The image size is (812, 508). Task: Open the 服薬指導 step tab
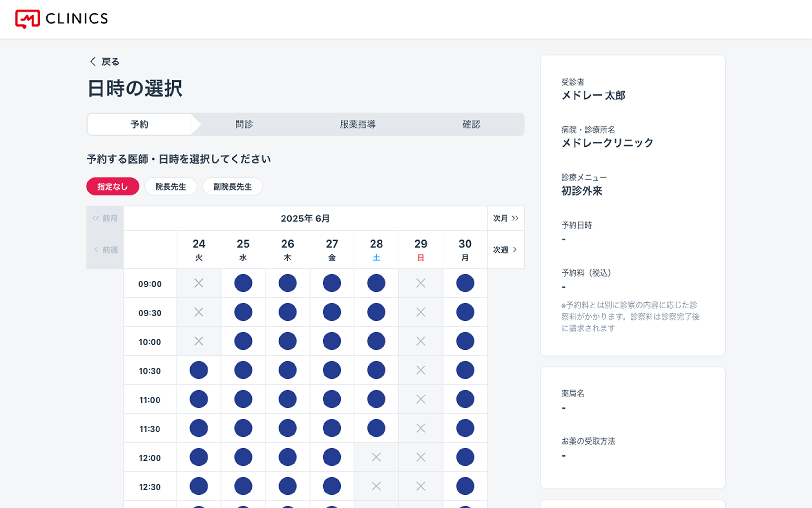click(357, 124)
